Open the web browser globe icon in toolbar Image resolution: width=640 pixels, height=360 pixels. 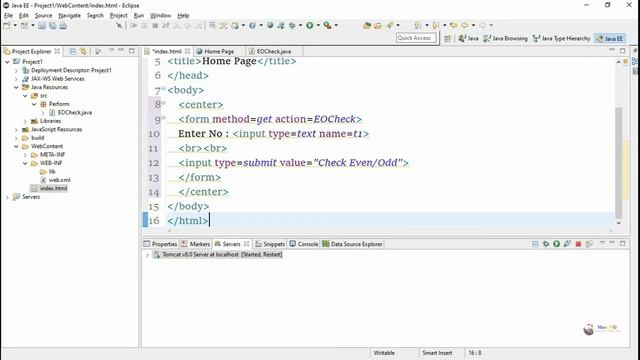tap(270, 25)
